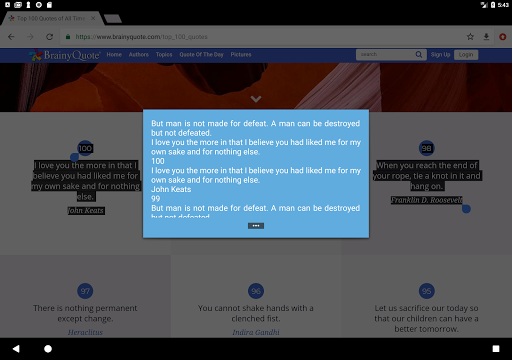
Task: Click the search magnifier icon
Action: [x=419, y=54]
